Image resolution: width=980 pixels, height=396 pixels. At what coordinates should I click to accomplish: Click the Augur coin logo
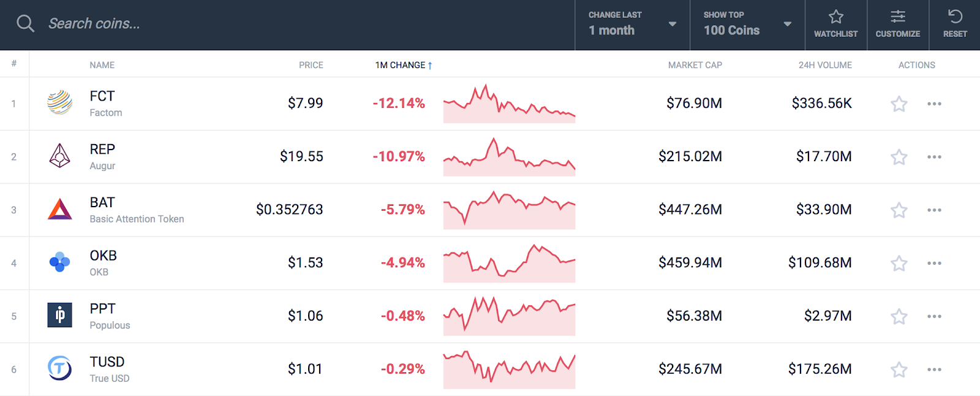click(x=60, y=156)
